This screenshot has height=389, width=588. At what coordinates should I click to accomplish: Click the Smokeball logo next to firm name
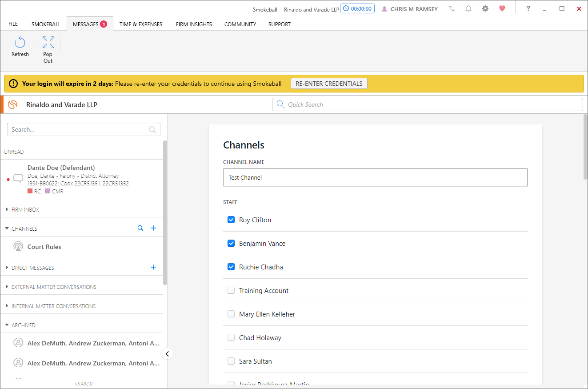coord(13,105)
